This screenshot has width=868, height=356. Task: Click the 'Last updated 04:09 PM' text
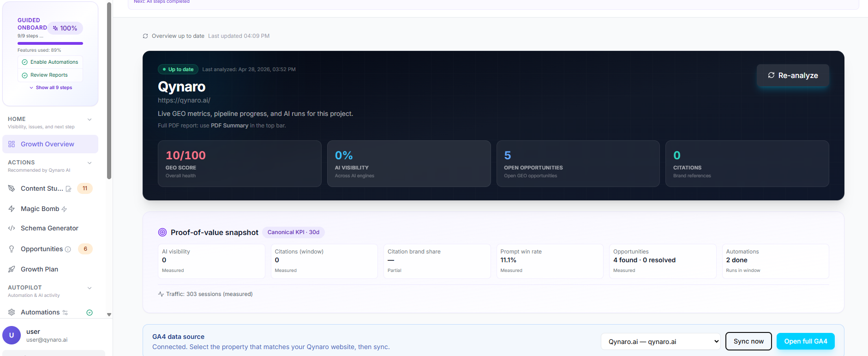(239, 36)
